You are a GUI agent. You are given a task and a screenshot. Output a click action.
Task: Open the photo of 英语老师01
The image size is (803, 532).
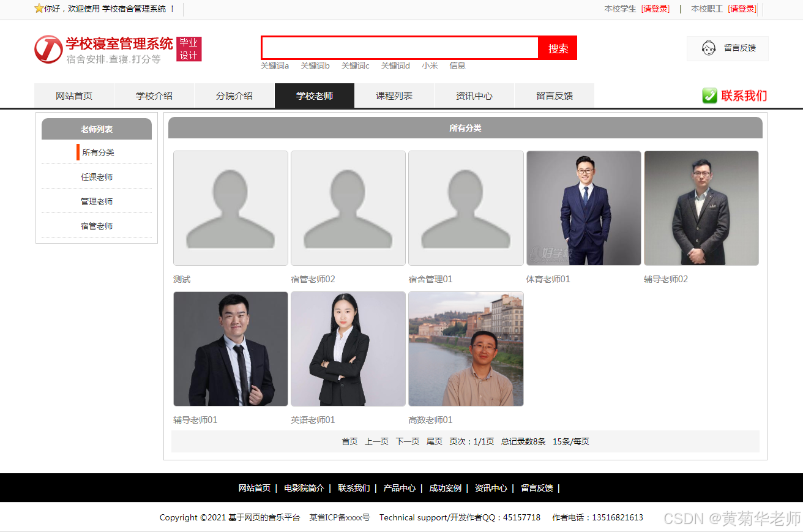(348, 349)
